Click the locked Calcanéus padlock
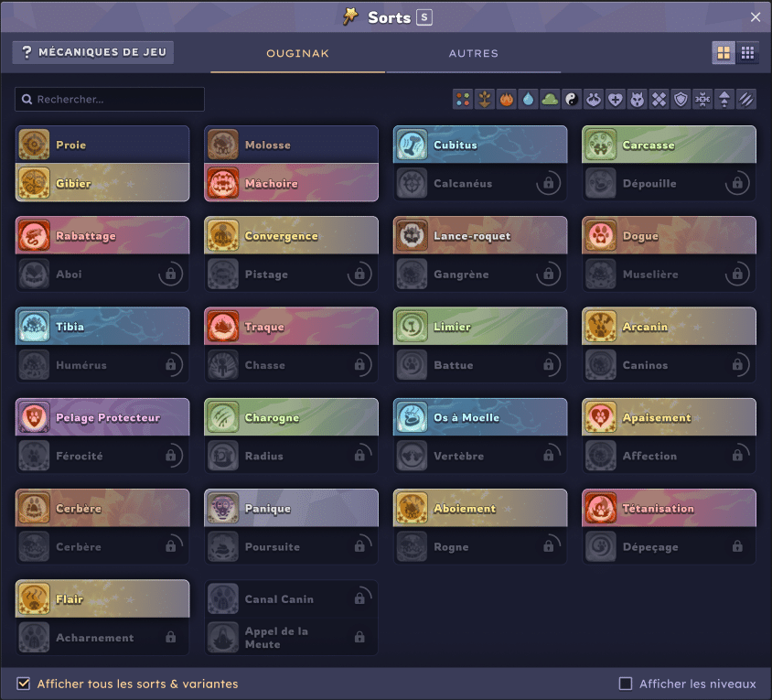The image size is (772, 700). 548,183
